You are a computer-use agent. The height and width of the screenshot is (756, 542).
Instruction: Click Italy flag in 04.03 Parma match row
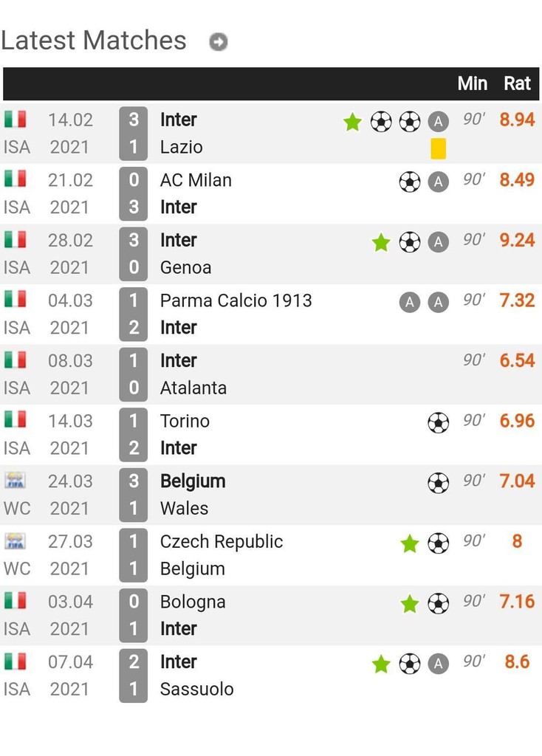pyautogui.click(x=15, y=300)
